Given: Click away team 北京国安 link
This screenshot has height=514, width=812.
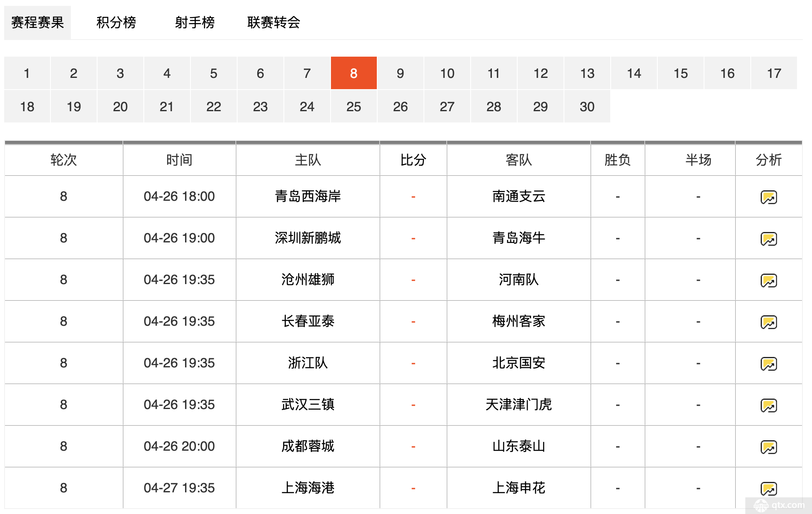Looking at the screenshot, I should tap(519, 363).
